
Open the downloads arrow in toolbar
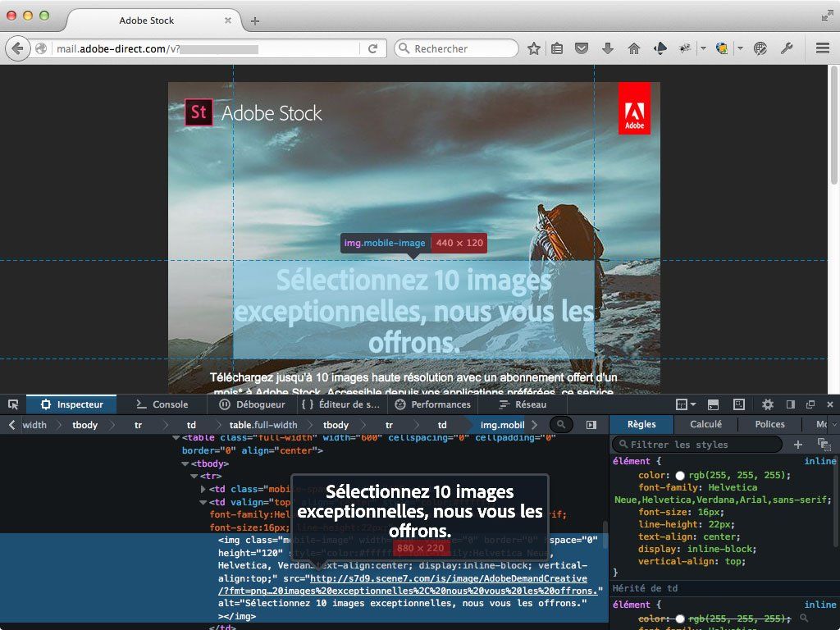pyautogui.click(x=608, y=48)
